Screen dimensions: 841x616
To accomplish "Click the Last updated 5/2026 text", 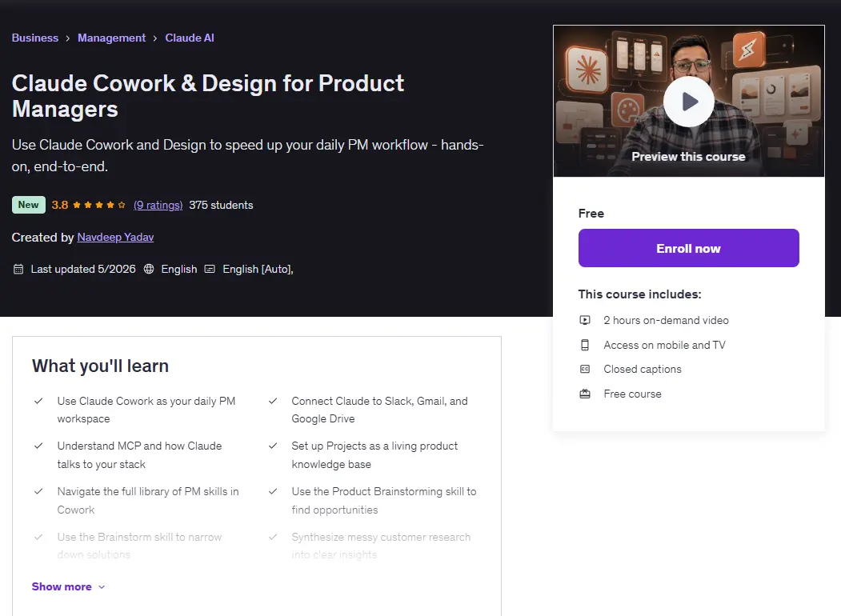I will tap(83, 269).
